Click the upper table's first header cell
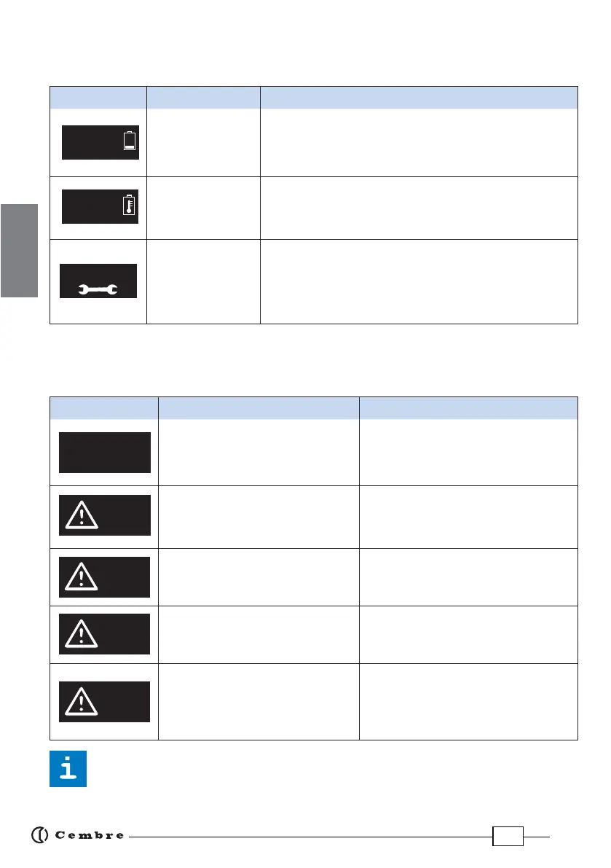The height and width of the screenshot is (868, 611). tap(98, 98)
